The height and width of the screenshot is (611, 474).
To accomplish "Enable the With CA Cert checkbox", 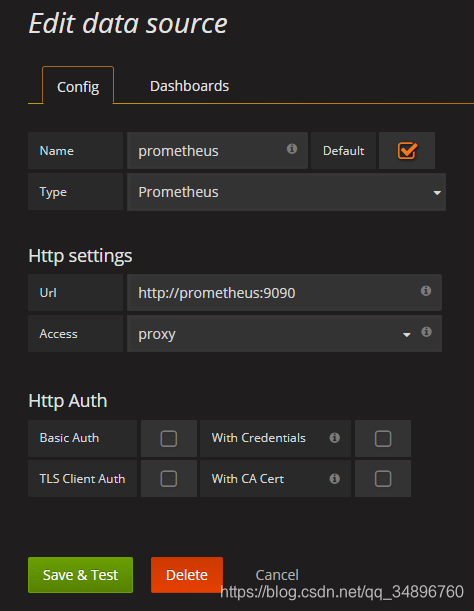I will coord(383,479).
